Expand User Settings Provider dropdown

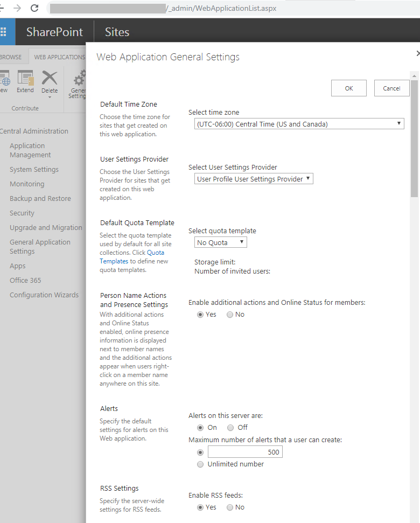253,179
